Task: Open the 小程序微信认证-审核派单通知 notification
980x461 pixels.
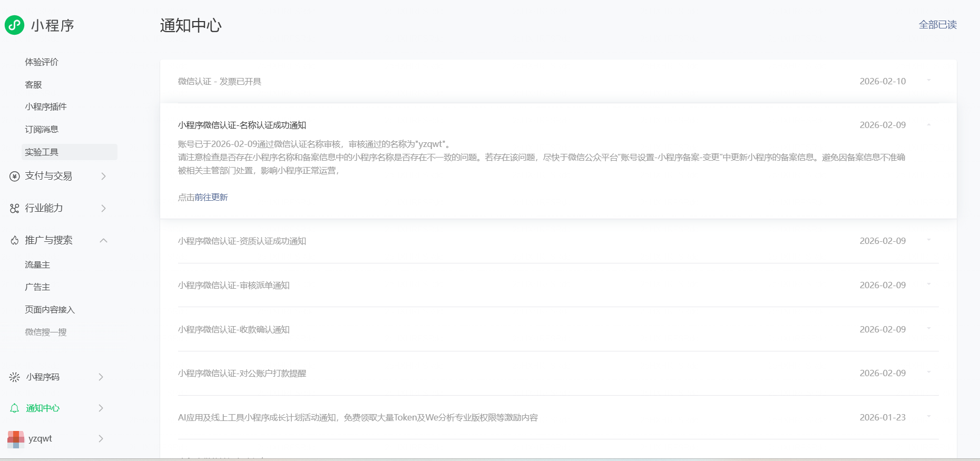Action: coord(234,286)
